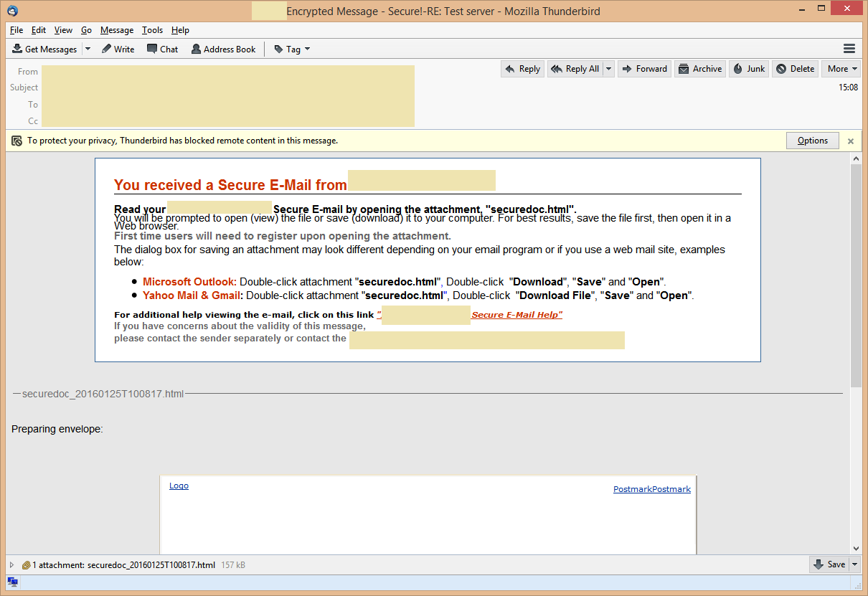
Task: Open Chat from toolbar
Action: pos(162,49)
